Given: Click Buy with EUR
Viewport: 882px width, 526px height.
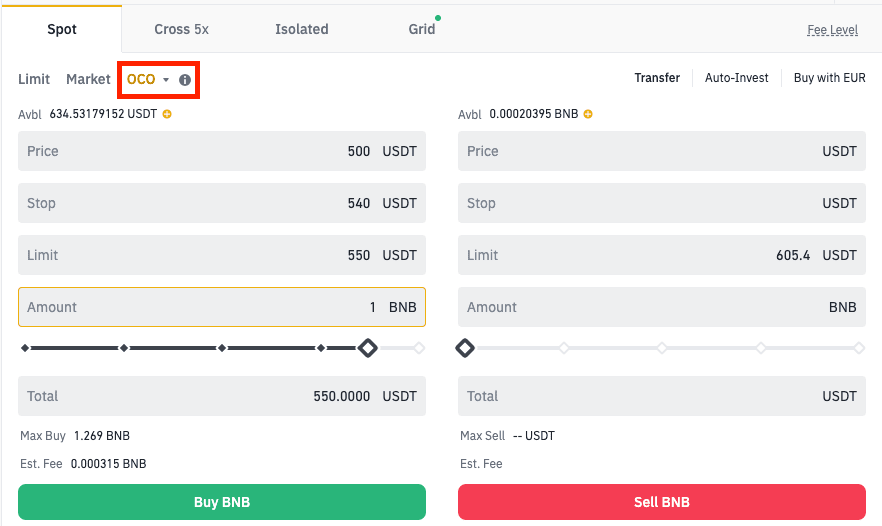Looking at the screenshot, I should coord(830,78).
